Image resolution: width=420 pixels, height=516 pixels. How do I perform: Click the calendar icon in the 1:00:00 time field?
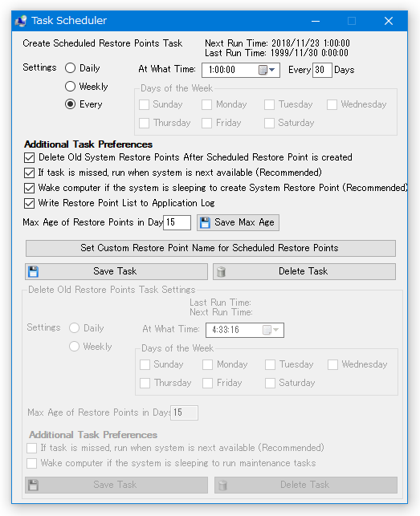point(263,70)
